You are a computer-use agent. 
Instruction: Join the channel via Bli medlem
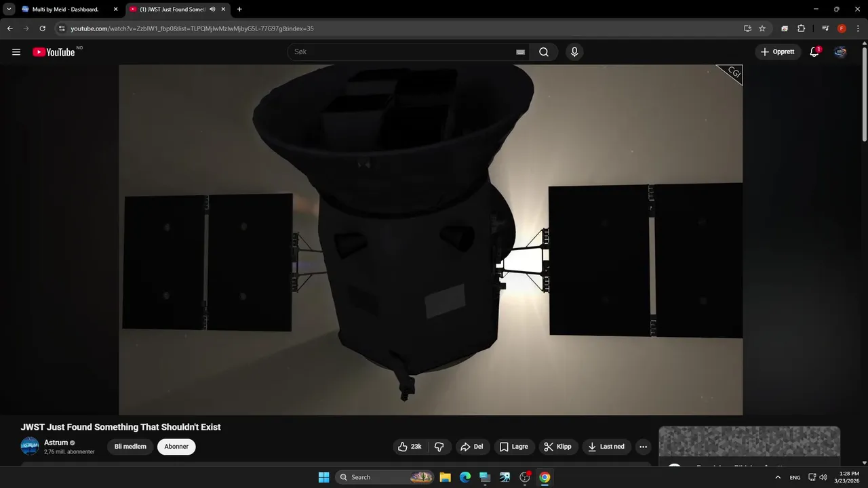tap(130, 447)
